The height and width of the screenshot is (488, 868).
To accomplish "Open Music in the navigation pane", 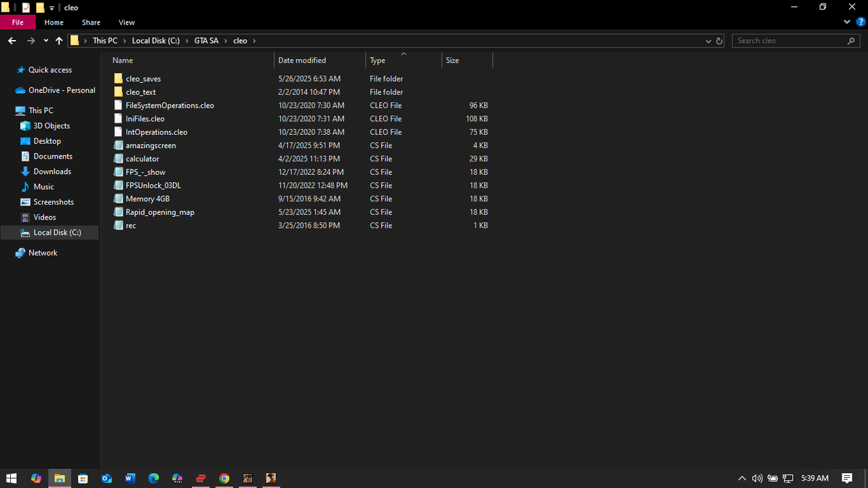I will point(43,187).
